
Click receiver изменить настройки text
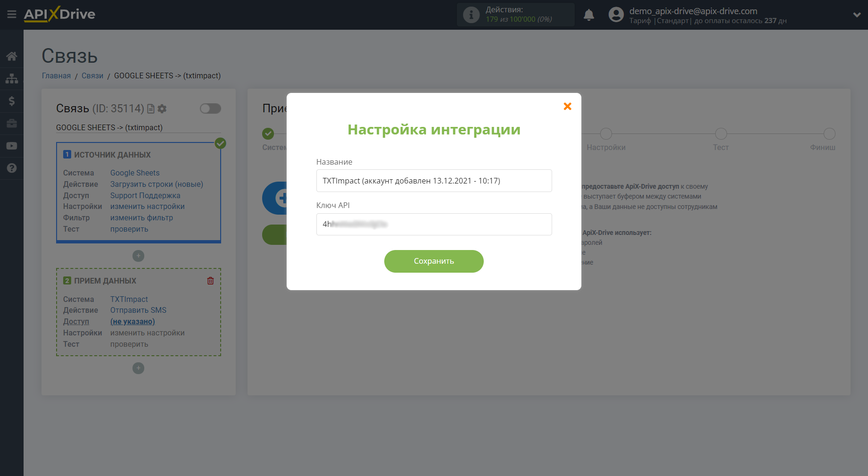[x=148, y=333]
